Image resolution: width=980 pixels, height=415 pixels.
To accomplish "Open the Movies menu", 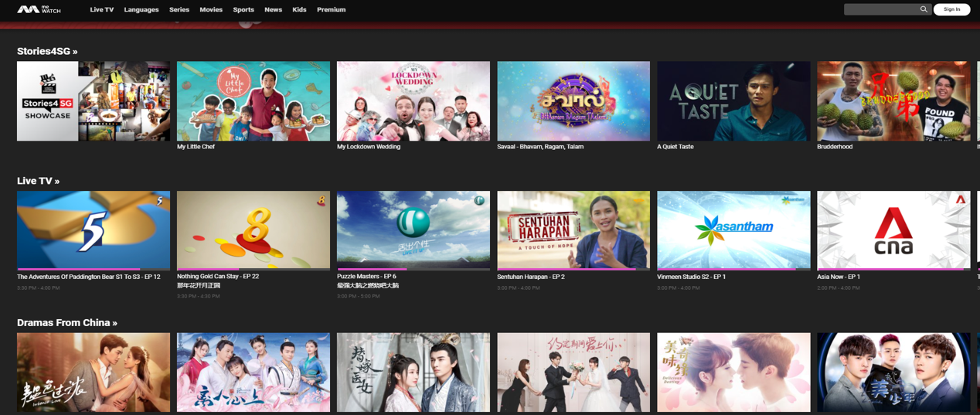I will [211, 10].
